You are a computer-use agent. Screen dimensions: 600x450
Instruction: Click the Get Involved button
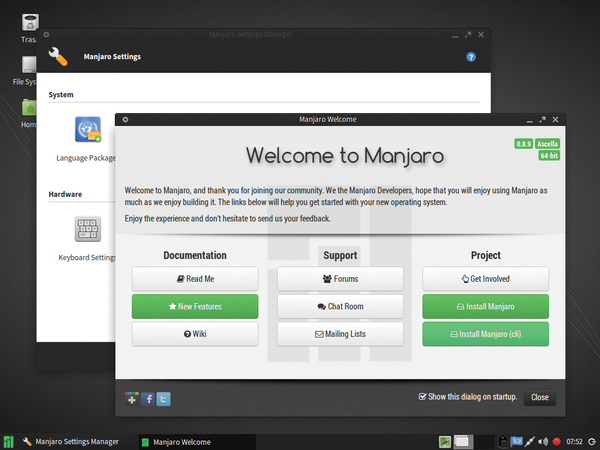pyautogui.click(x=486, y=279)
